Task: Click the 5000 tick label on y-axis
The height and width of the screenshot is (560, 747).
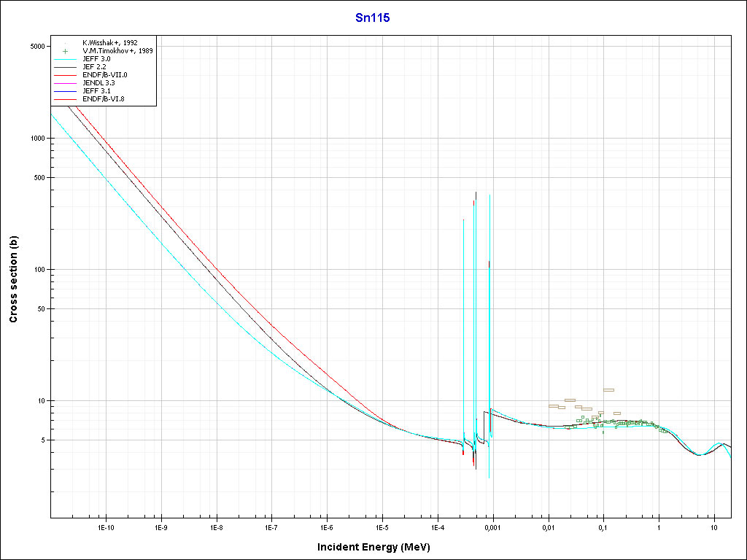Action: tap(38, 47)
